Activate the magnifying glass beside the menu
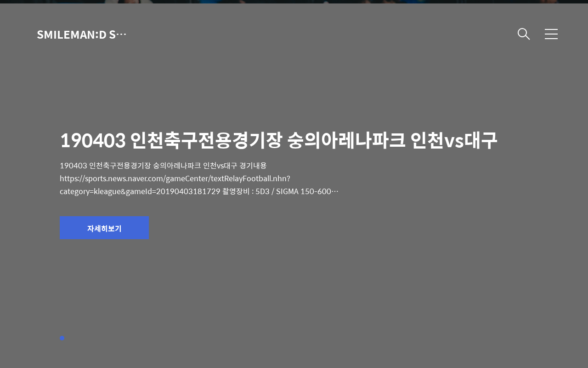588x368 pixels. (524, 34)
